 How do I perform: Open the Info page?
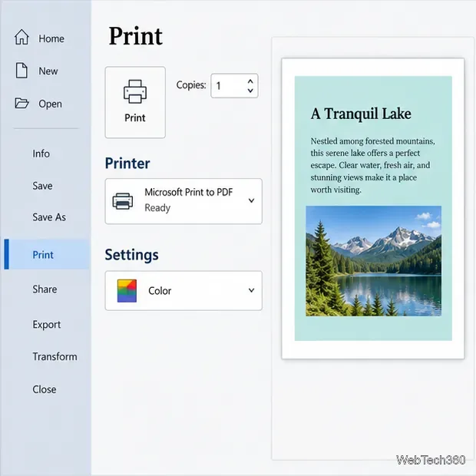click(x=41, y=154)
